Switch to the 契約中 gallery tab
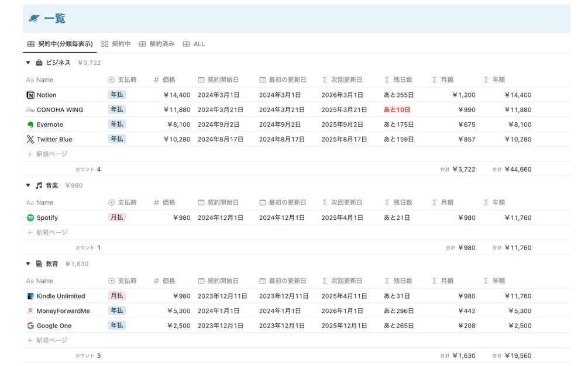This screenshot has width=588, height=366. pos(116,44)
